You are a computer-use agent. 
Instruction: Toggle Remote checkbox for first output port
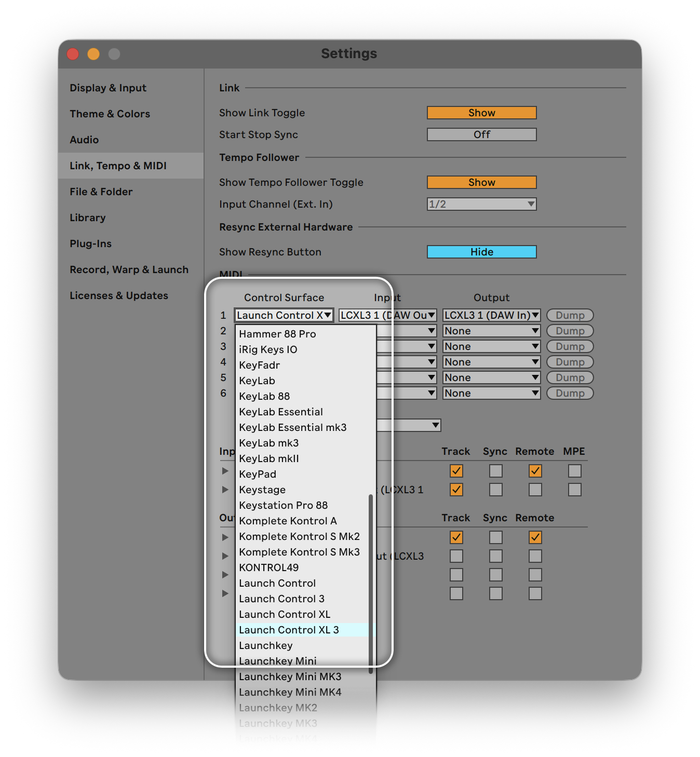click(x=535, y=537)
